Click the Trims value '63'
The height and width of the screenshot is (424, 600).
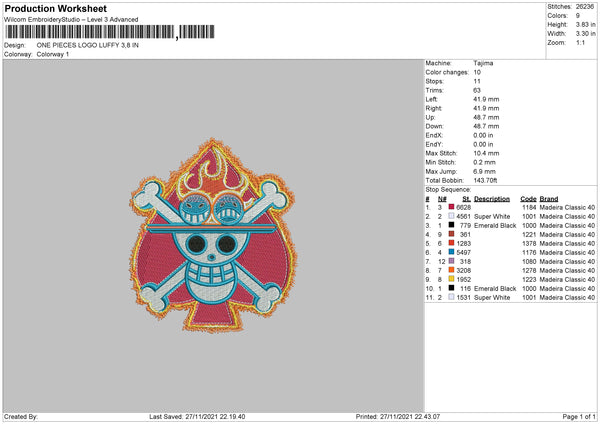[477, 90]
